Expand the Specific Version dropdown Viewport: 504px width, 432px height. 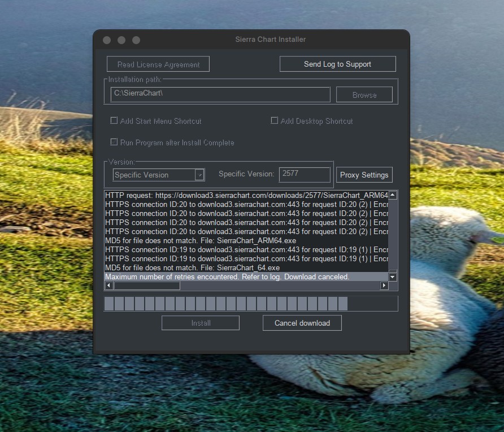point(159,175)
